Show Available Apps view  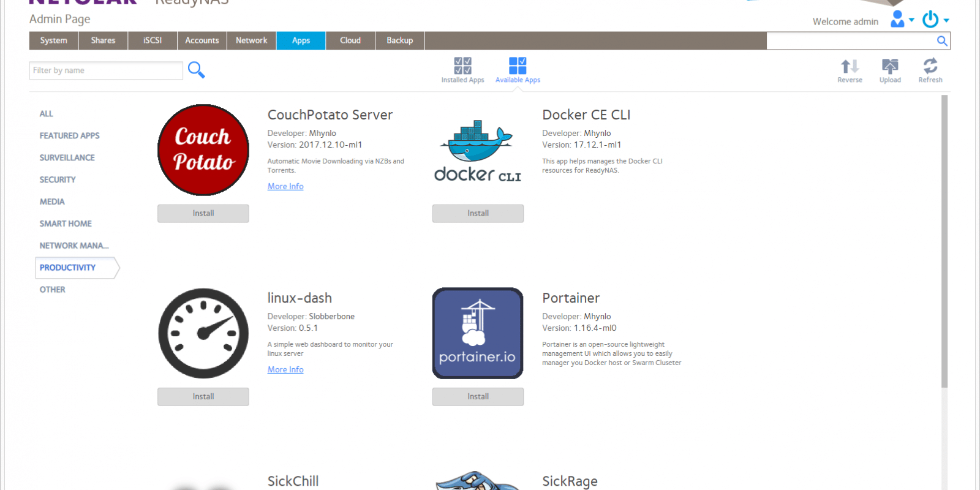(518, 70)
